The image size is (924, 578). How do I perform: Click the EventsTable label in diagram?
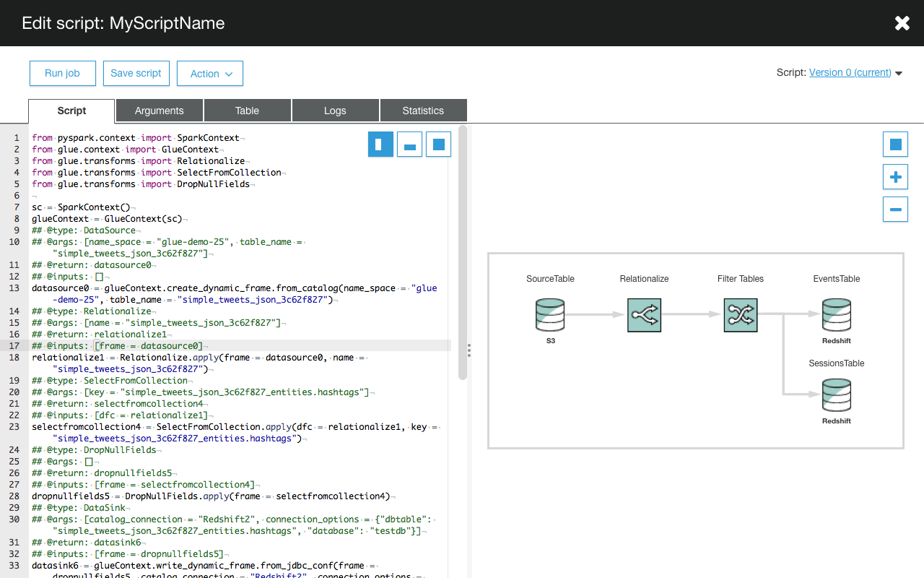pos(837,279)
